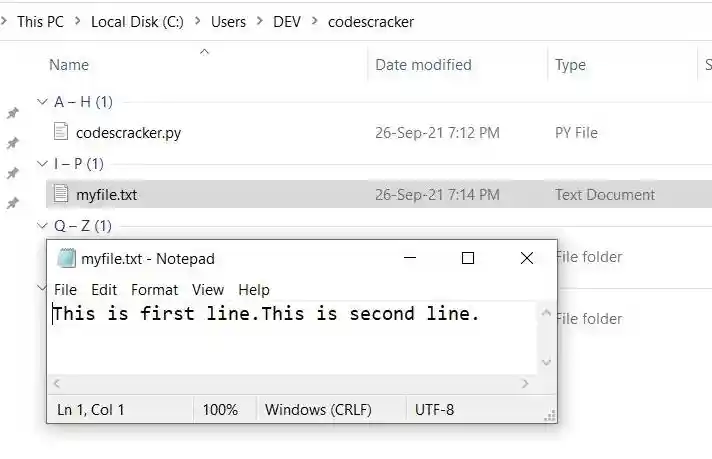
Task: Collapse the I – P group
Action: tap(41, 164)
